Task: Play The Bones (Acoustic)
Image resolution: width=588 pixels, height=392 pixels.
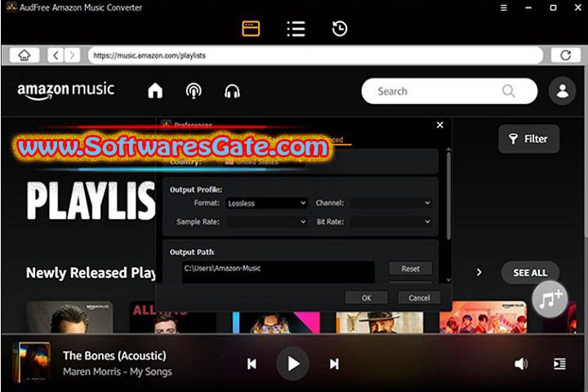Action: coord(293,363)
